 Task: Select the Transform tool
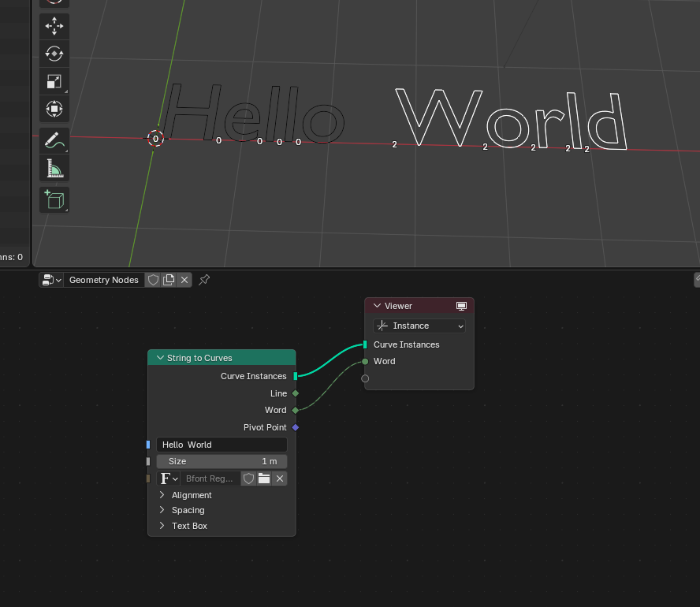[x=54, y=109]
